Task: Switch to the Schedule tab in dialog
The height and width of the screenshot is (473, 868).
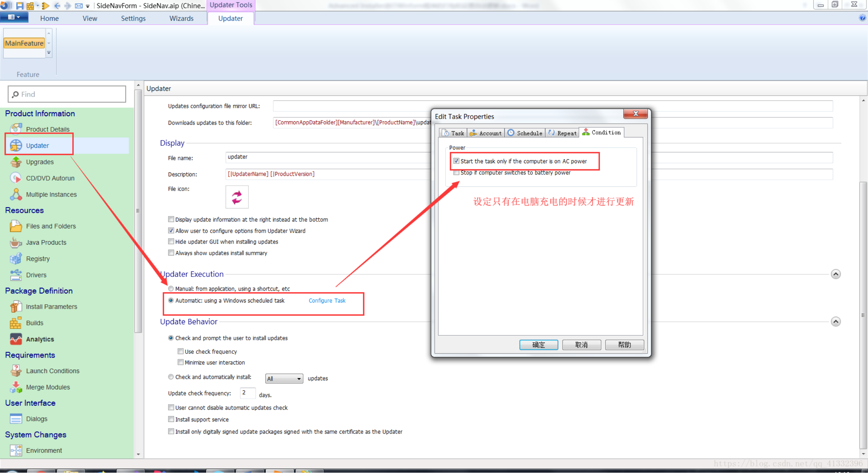Action: [526, 133]
